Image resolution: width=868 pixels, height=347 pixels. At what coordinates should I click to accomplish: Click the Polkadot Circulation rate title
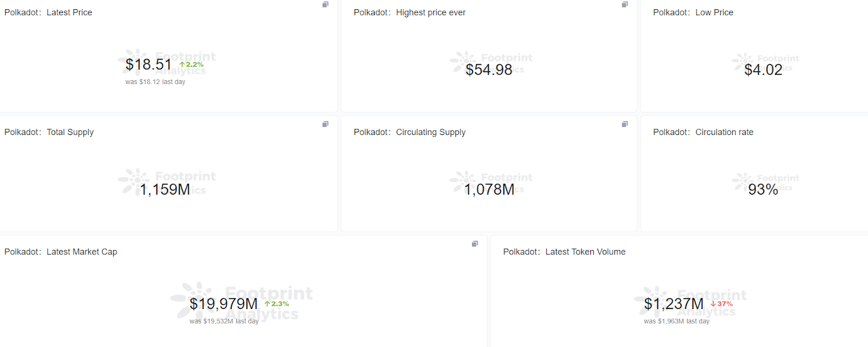[703, 132]
